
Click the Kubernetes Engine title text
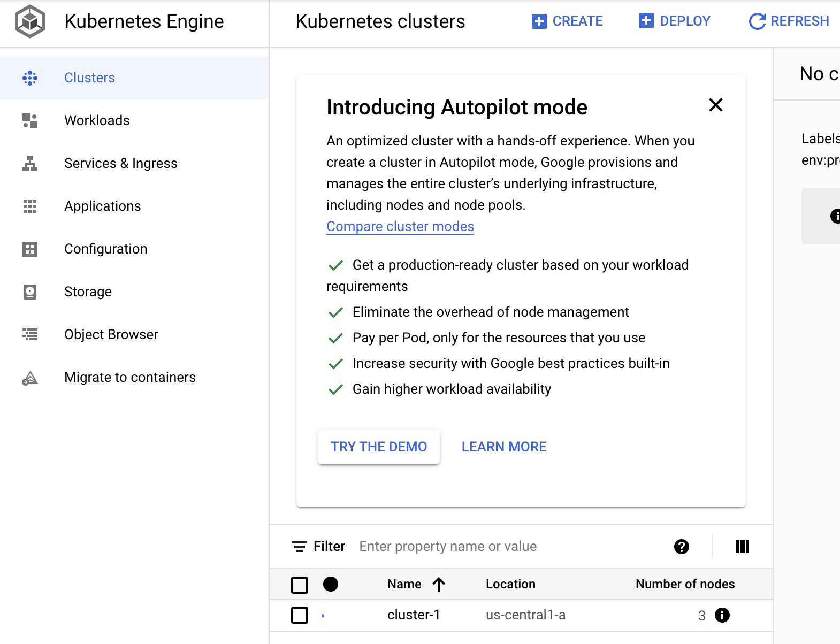[x=144, y=21]
